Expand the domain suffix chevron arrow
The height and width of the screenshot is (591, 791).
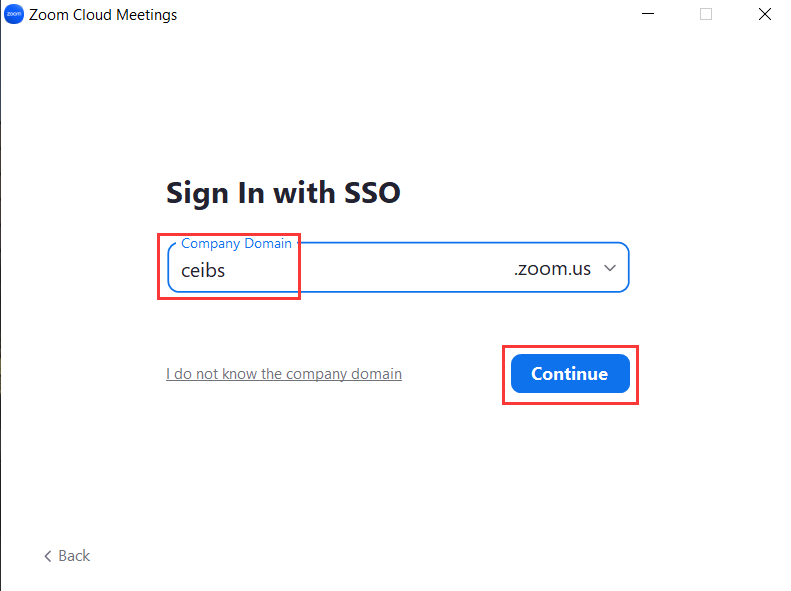610,268
